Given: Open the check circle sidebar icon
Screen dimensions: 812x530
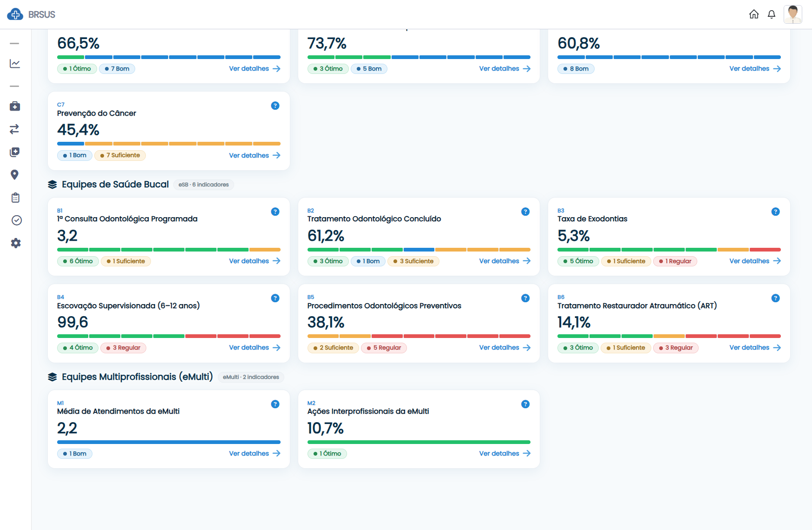Looking at the screenshot, I should click(16, 220).
